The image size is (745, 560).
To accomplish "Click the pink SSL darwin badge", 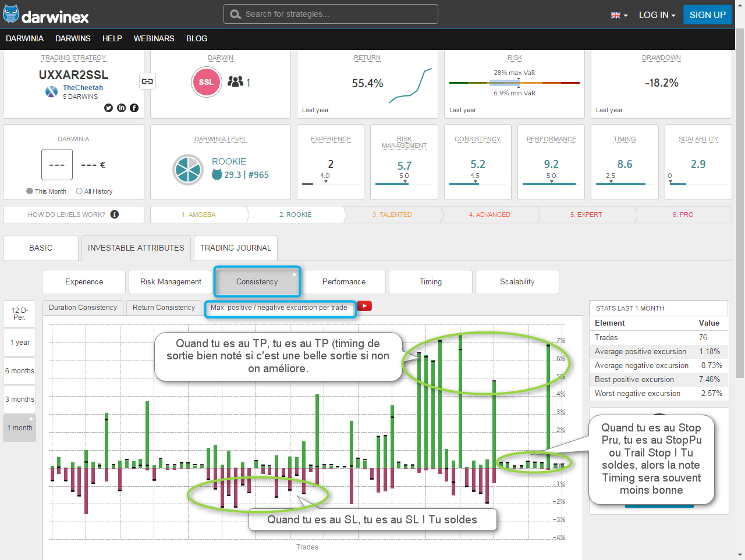I will [x=206, y=82].
